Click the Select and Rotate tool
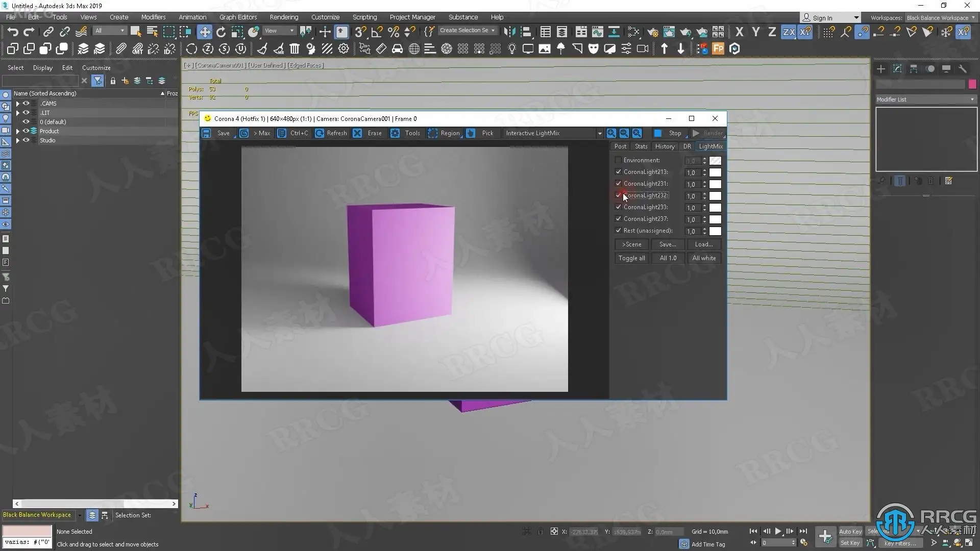 click(220, 32)
